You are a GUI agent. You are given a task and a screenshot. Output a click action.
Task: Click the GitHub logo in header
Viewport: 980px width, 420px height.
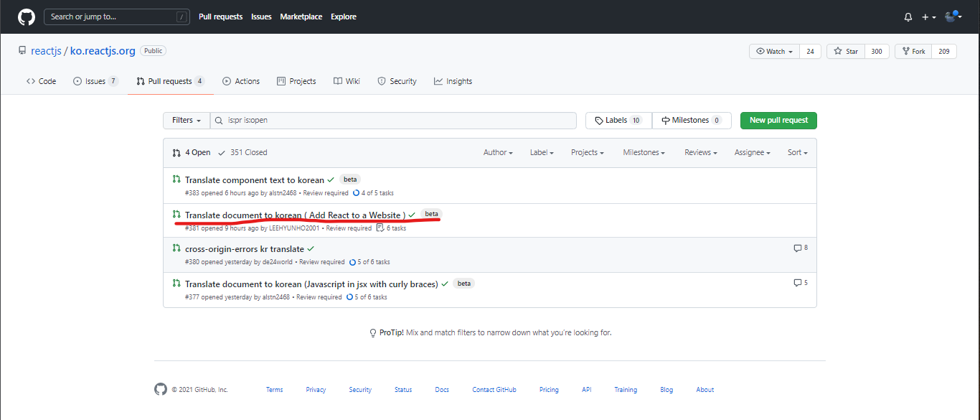point(26,16)
